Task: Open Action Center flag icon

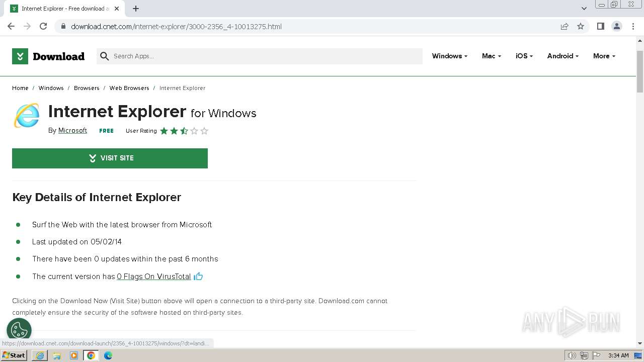Action: 596,355
